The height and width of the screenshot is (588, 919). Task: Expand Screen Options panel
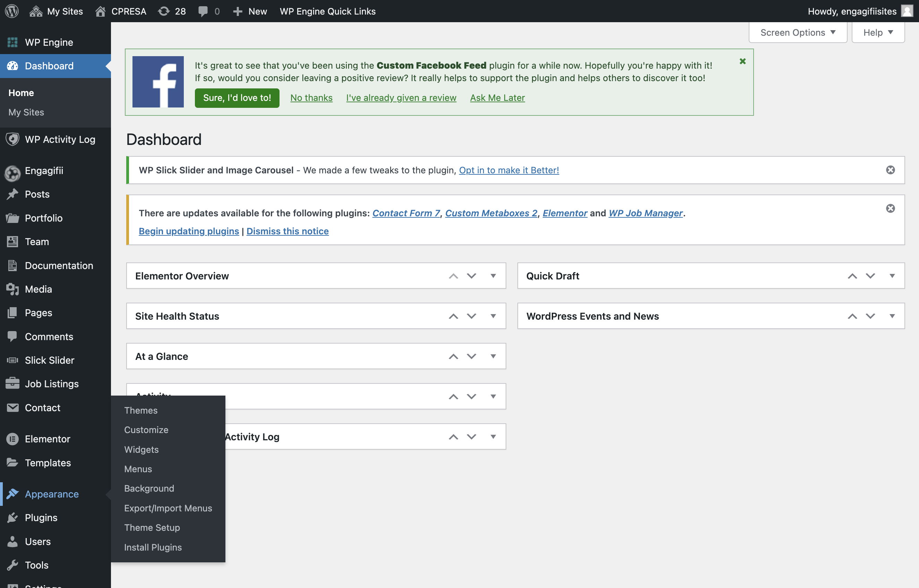(x=798, y=33)
